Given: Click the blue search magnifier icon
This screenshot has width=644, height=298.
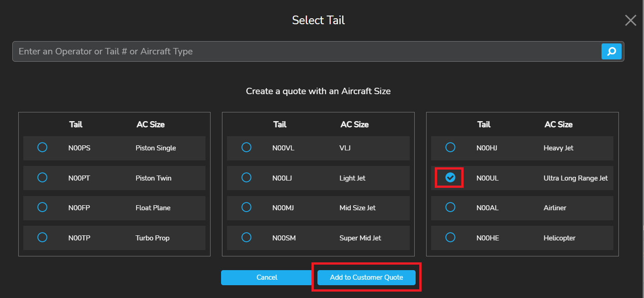Looking at the screenshot, I should point(612,52).
